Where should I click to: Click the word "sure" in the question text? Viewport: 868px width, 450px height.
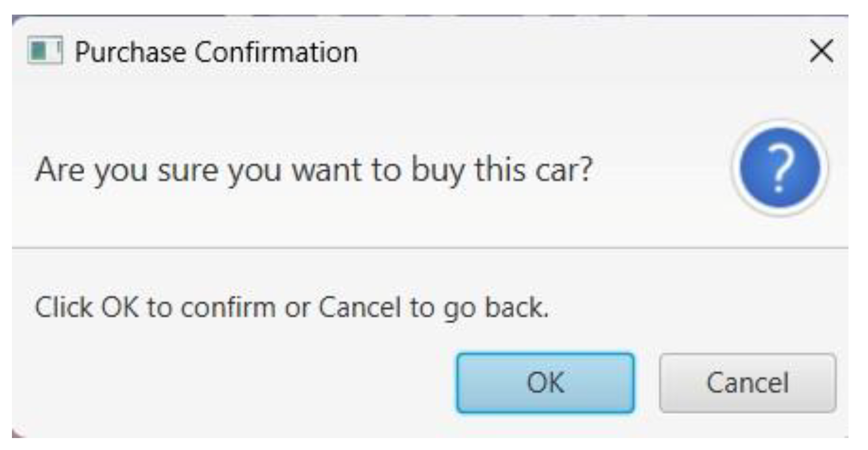click(x=188, y=169)
